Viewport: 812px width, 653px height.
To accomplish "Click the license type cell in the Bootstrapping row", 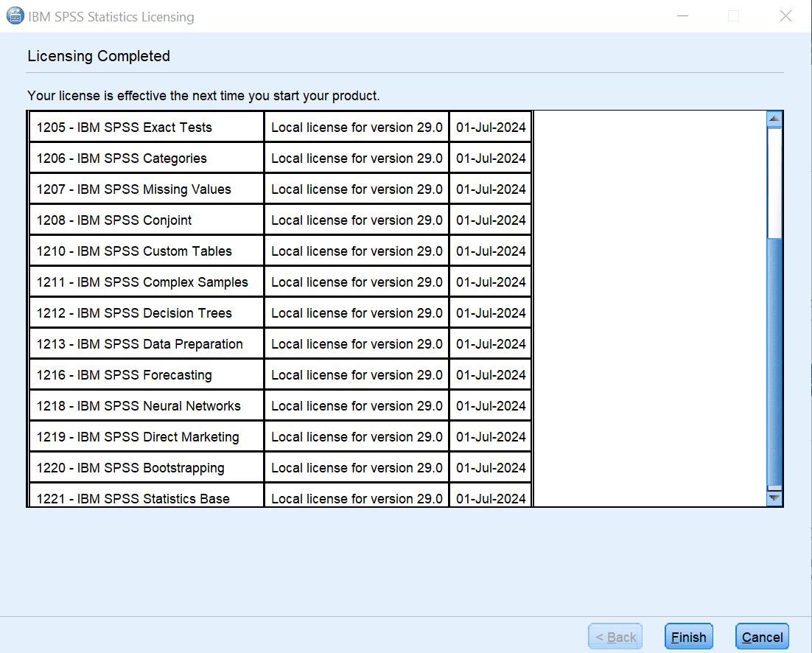I will 357,467.
